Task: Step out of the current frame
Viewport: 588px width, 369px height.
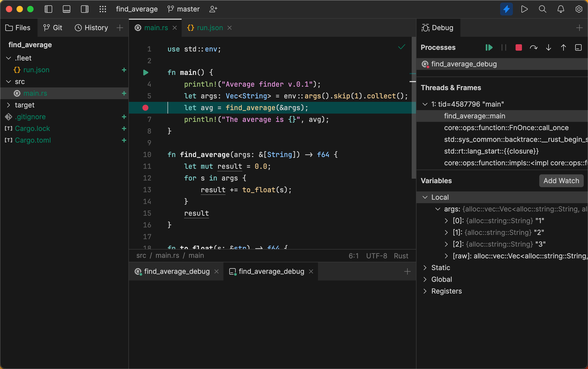Action: click(x=563, y=47)
